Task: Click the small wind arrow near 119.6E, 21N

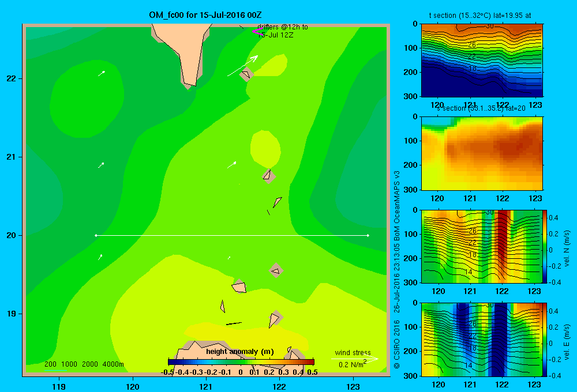Action: [101, 165]
